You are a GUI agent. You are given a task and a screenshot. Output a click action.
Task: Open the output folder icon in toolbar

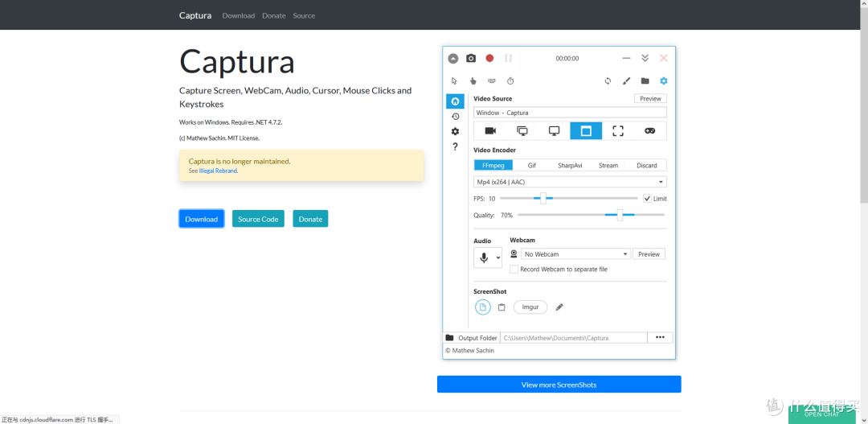pyautogui.click(x=645, y=81)
